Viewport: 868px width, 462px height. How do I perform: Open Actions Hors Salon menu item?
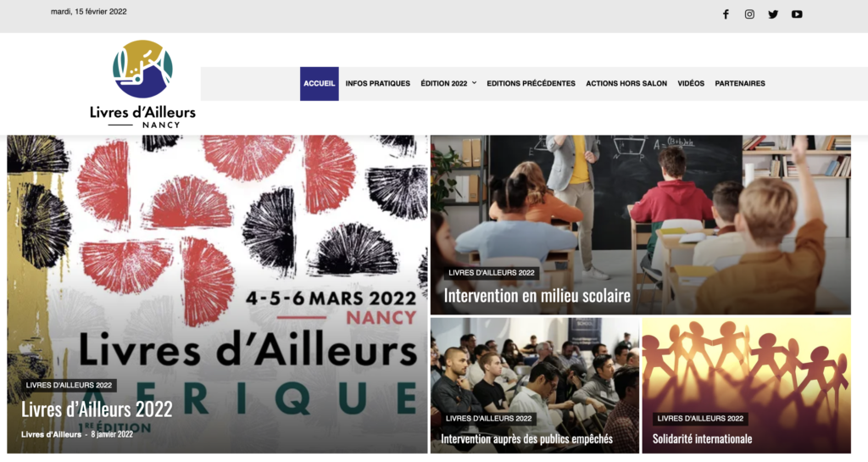626,84
